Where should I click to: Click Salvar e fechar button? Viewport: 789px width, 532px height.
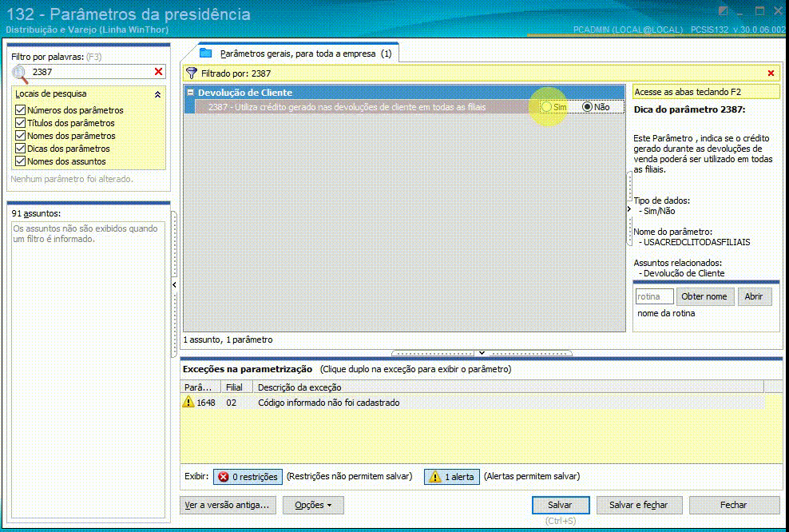639,505
